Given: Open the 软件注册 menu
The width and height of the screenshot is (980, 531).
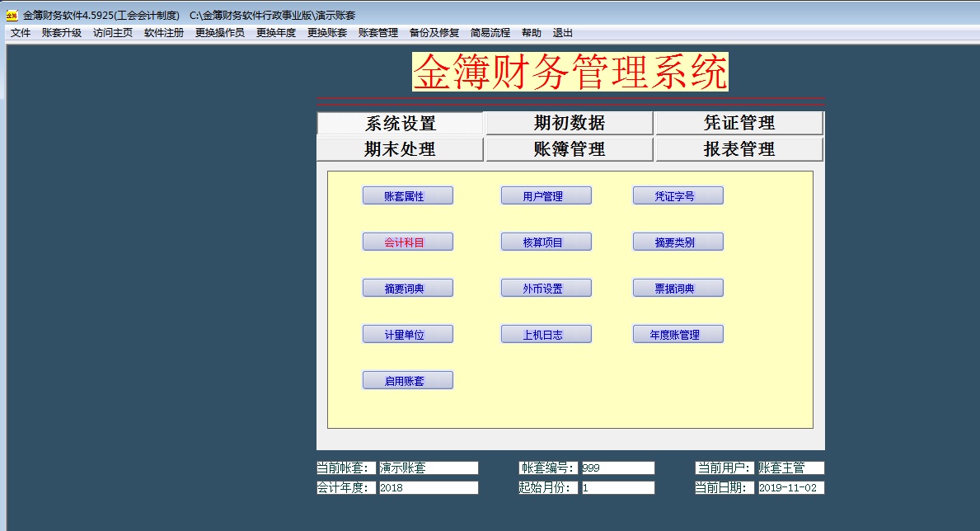Looking at the screenshot, I should point(164,33).
